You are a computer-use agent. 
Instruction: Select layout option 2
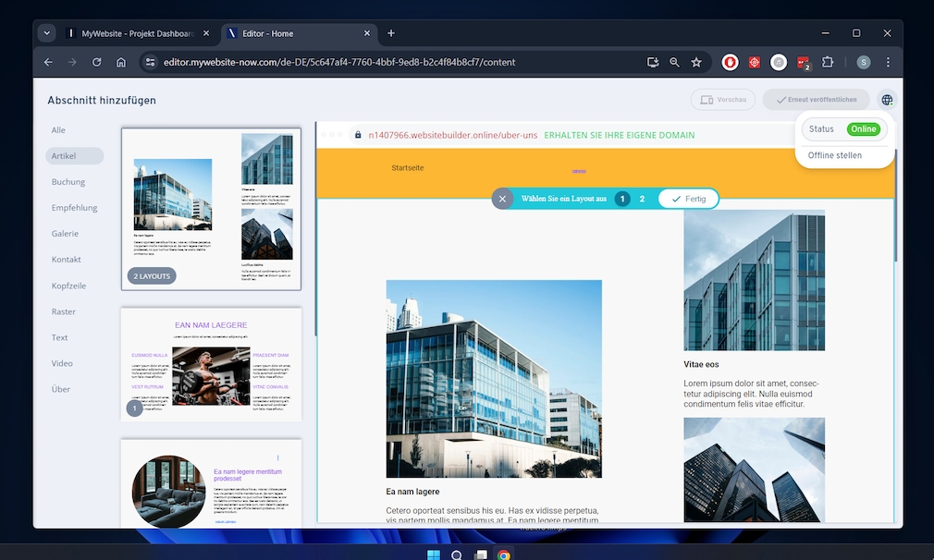pyautogui.click(x=642, y=199)
